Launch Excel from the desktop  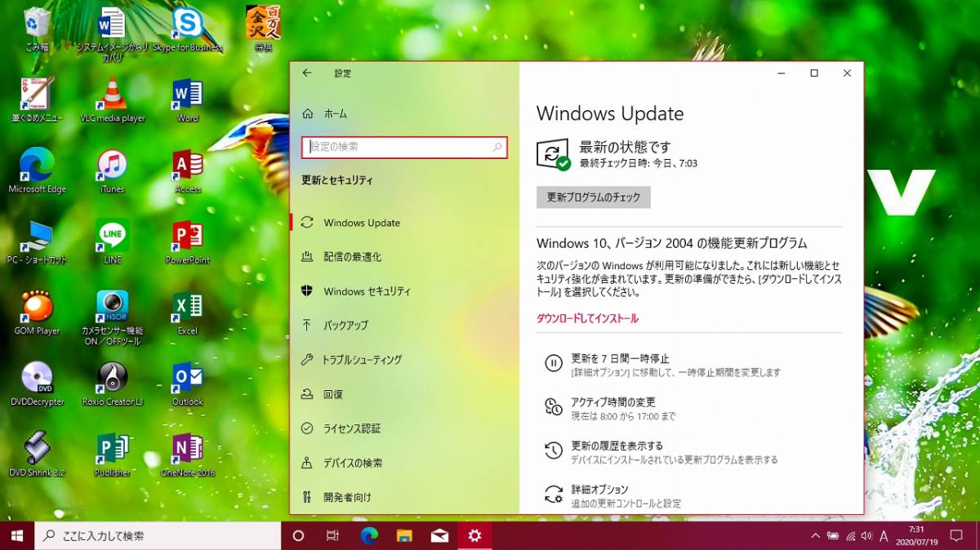point(187,313)
